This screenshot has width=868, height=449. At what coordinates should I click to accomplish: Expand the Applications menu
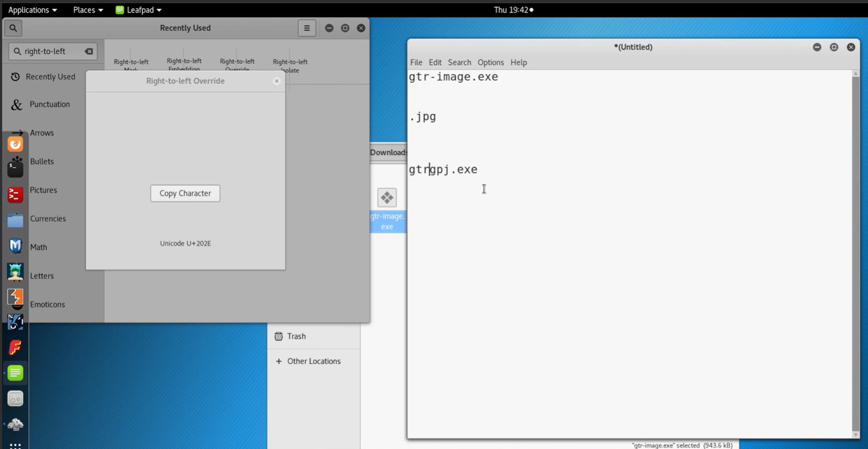click(x=32, y=10)
